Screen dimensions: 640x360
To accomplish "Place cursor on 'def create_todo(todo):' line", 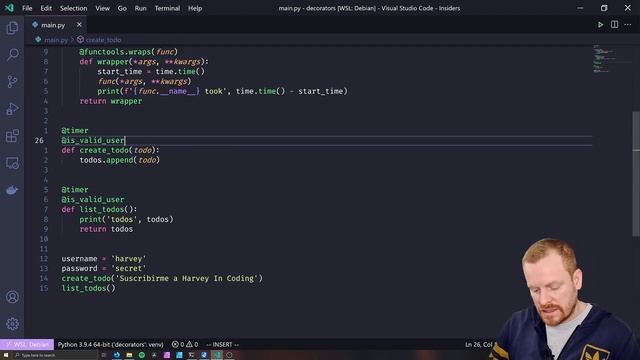I will click(111, 150).
